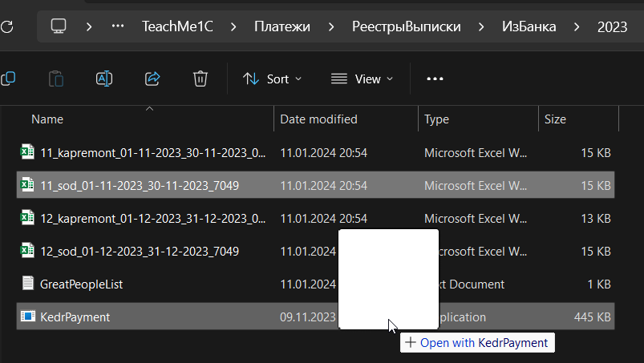This screenshot has width=644, height=363.
Task: Click date 11.01.2024 20:54 of 11_kapremont row
Action: click(x=324, y=153)
